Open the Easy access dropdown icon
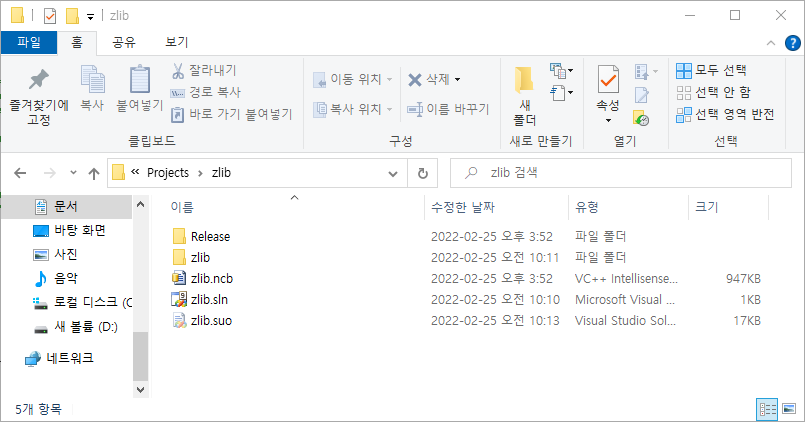 tap(561, 93)
